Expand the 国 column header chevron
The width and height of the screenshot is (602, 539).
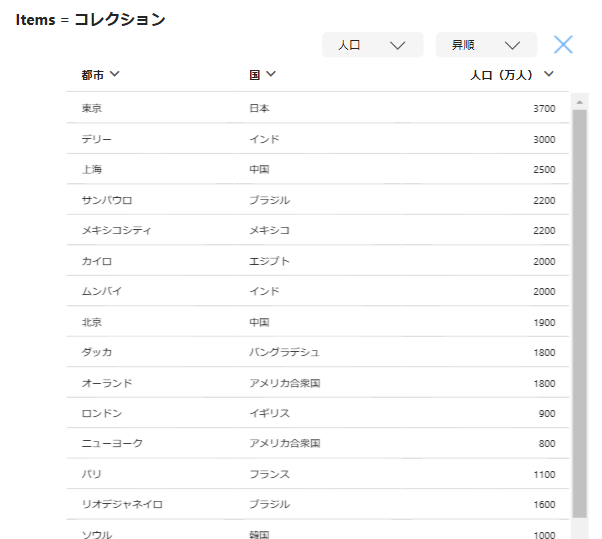[270, 74]
